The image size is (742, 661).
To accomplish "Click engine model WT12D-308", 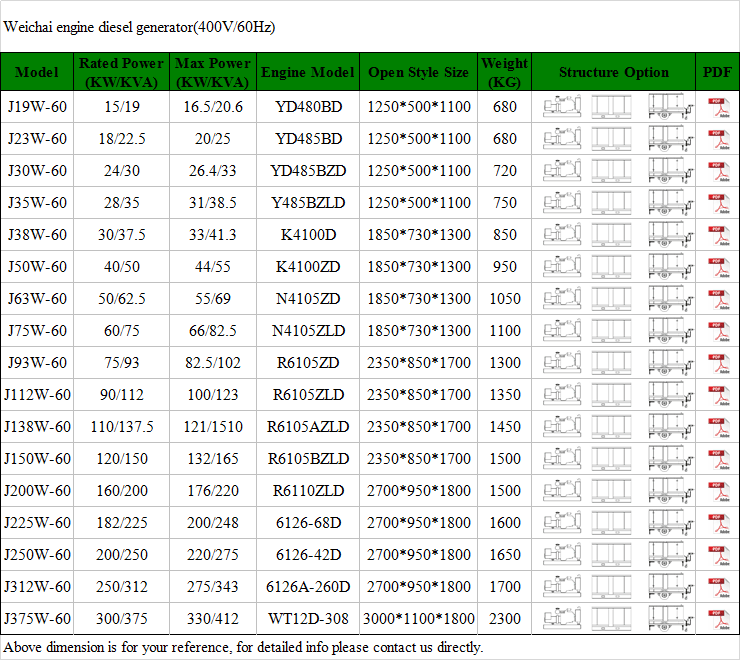I will pos(308,618).
